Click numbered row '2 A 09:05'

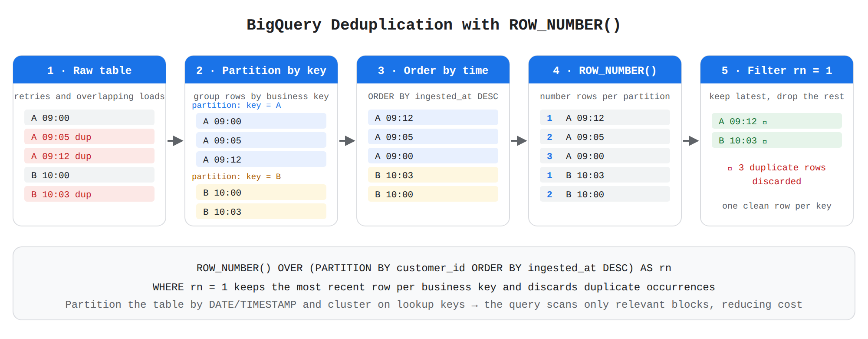[x=605, y=136]
